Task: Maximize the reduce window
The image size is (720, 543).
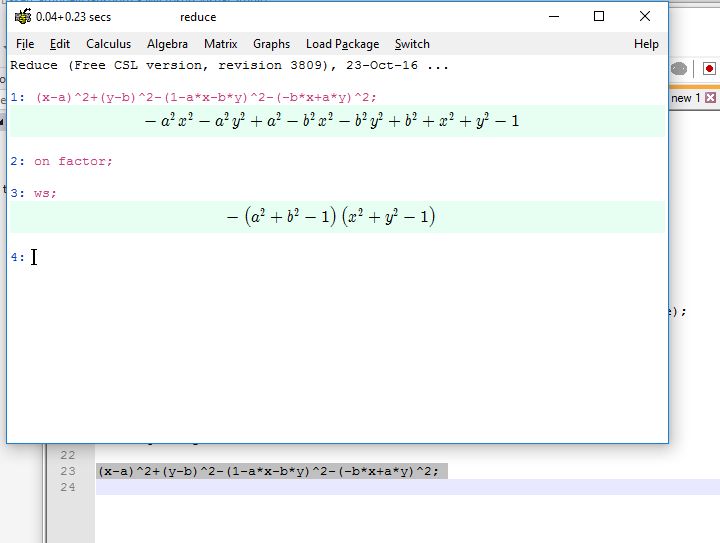Action: 599,17
